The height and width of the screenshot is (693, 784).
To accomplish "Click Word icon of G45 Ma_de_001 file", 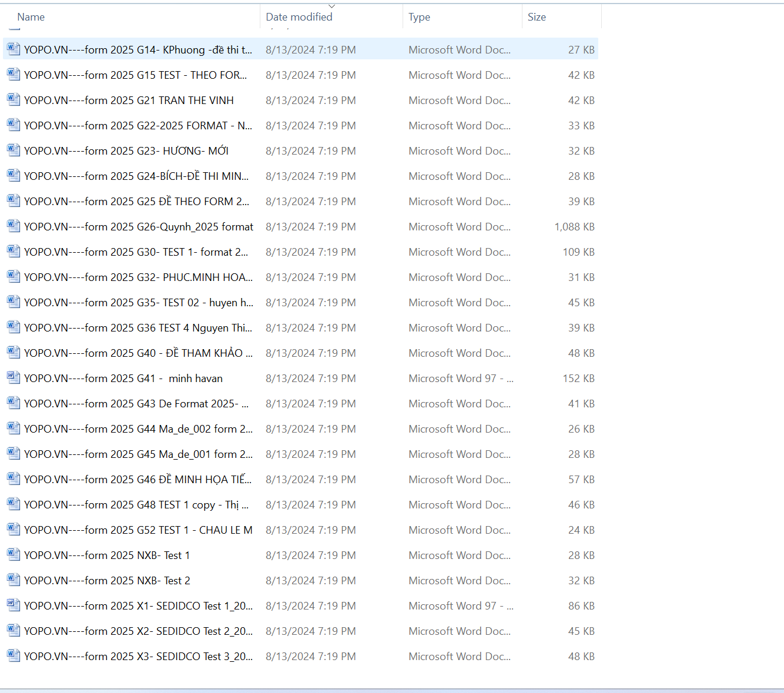I will (14, 454).
